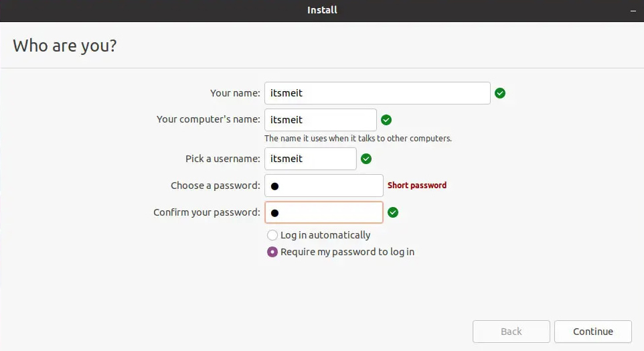Click into the "Your computer's name" field
This screenshot has width=644, height=351.
tap(320, 120)
